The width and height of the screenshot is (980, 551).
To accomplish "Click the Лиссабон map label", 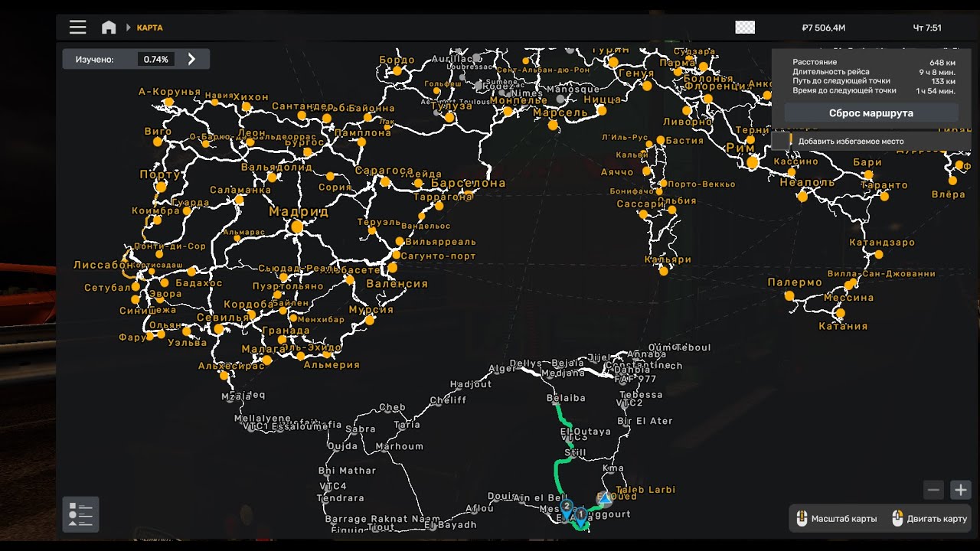I will 103,265.
